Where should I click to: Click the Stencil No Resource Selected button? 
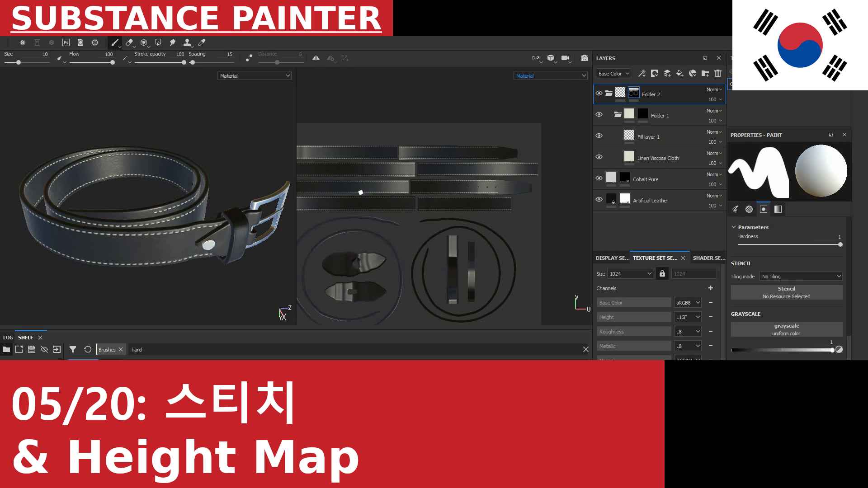tap(787, 292)
